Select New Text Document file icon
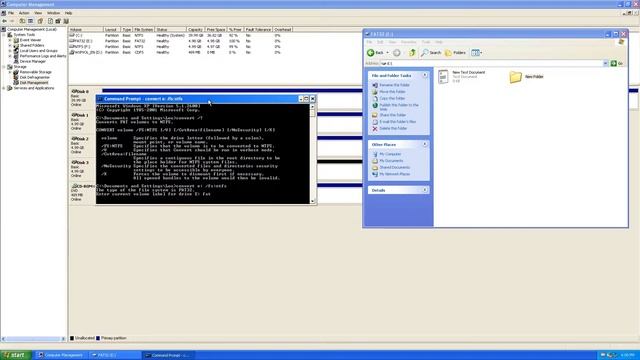The height and width of the screenshot is (360, 640). (443, 76)
